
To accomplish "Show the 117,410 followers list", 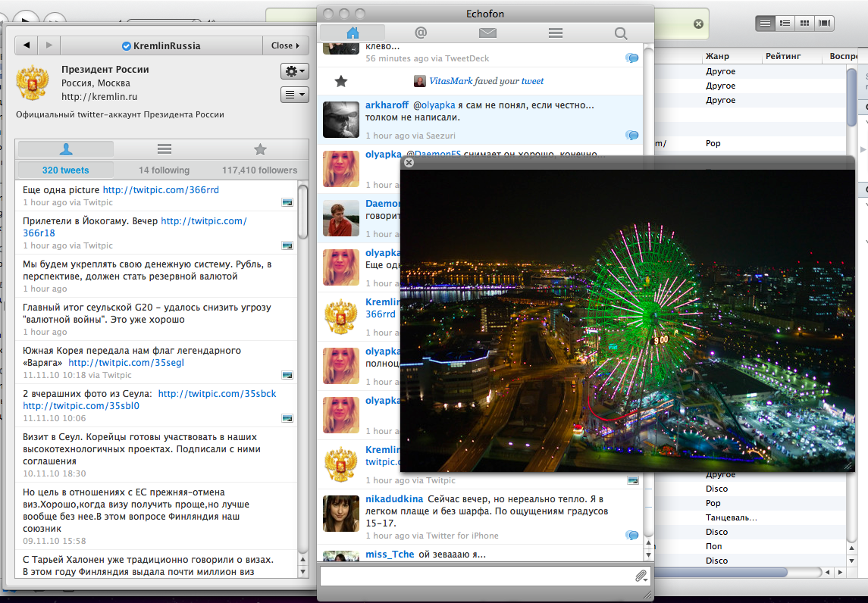I will tap(259, 170).
